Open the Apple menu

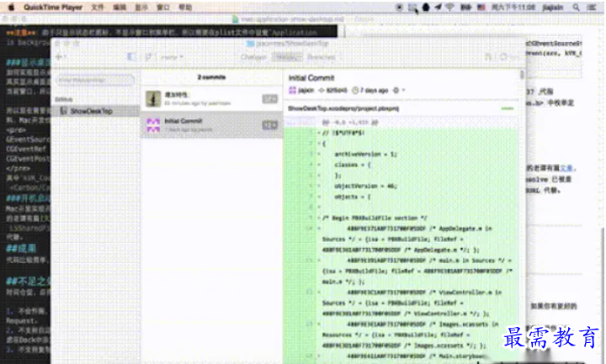(11, 7)
